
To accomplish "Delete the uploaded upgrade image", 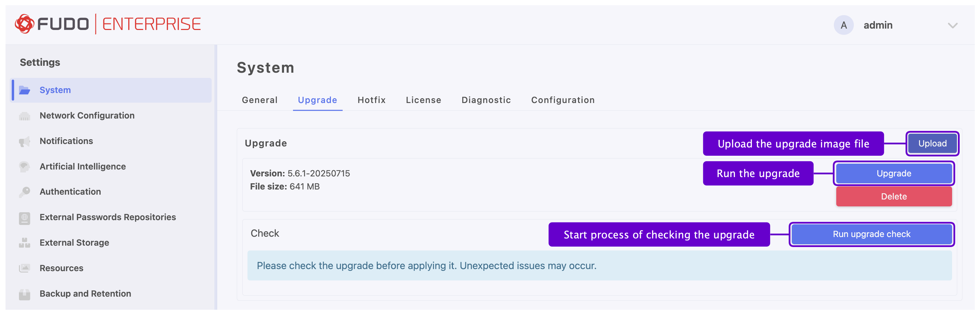I will [x=893, y=197].
